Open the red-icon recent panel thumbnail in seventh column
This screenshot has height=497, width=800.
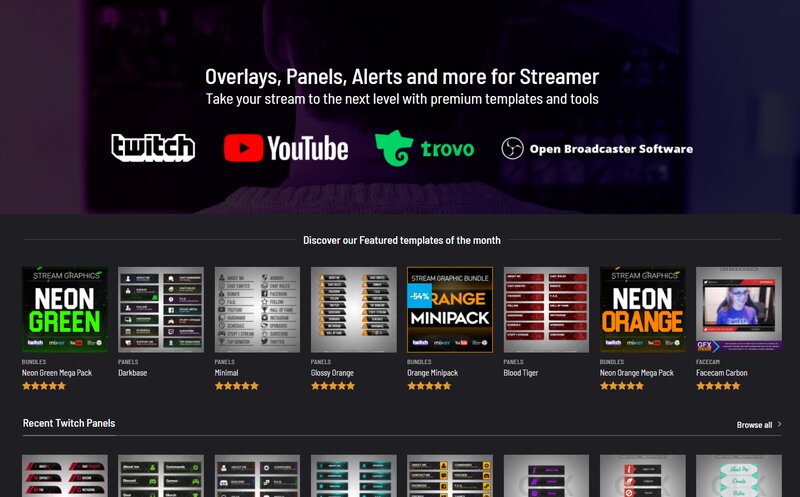[643, 476]
